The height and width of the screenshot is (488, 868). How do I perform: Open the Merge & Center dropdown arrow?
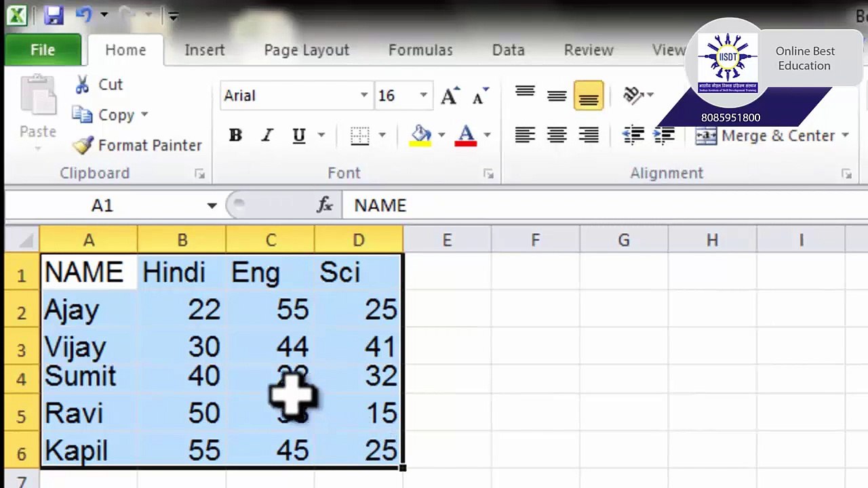(x=845, y=136)
